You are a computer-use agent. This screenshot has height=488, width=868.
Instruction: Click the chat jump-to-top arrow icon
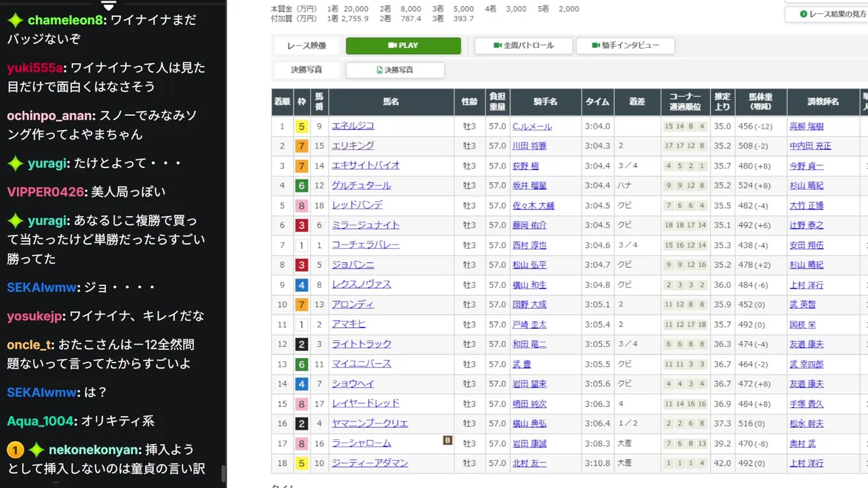(108, 6)
